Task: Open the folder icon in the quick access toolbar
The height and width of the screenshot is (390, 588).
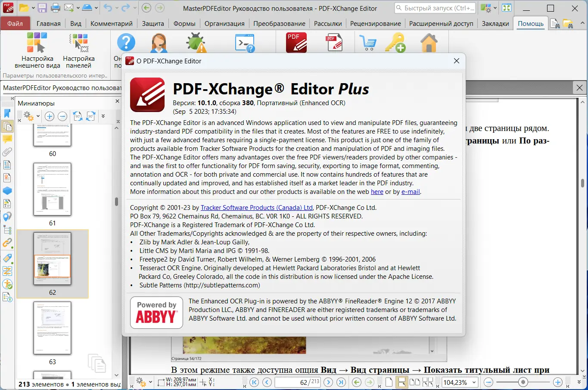Action: point(24,8)
